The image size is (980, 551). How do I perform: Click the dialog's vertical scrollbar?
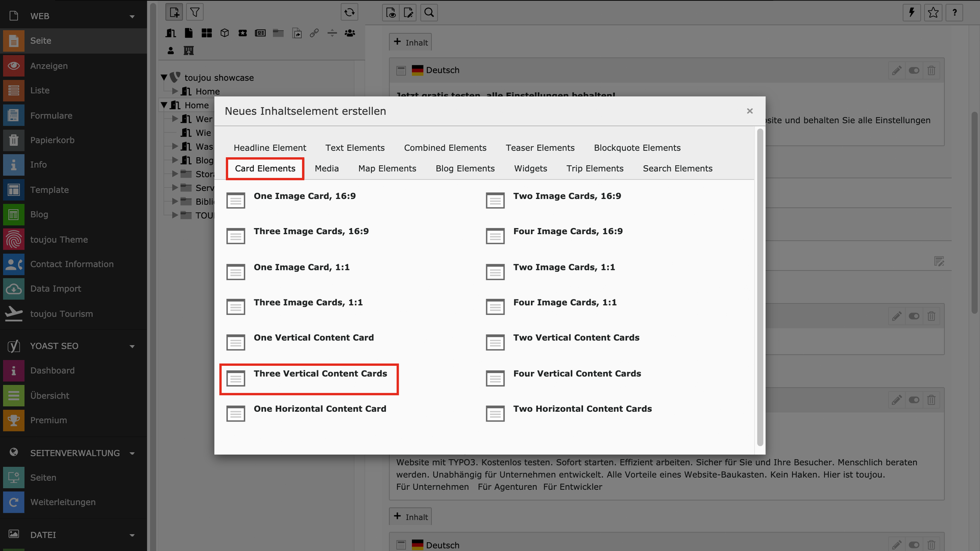pos(759,286)
